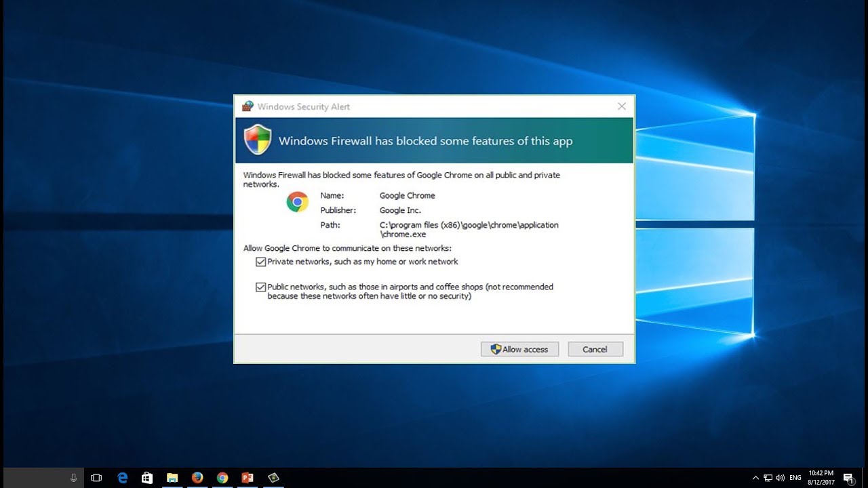Uncheck the Private networks checkbox
This screenshot has width=868, height=488.
(x=260, y=262)
